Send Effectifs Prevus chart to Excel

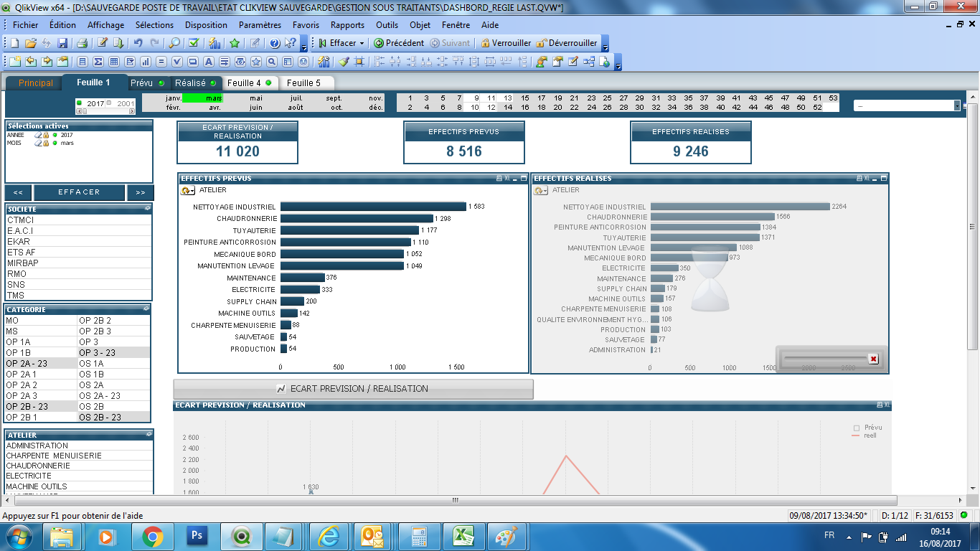508,178
